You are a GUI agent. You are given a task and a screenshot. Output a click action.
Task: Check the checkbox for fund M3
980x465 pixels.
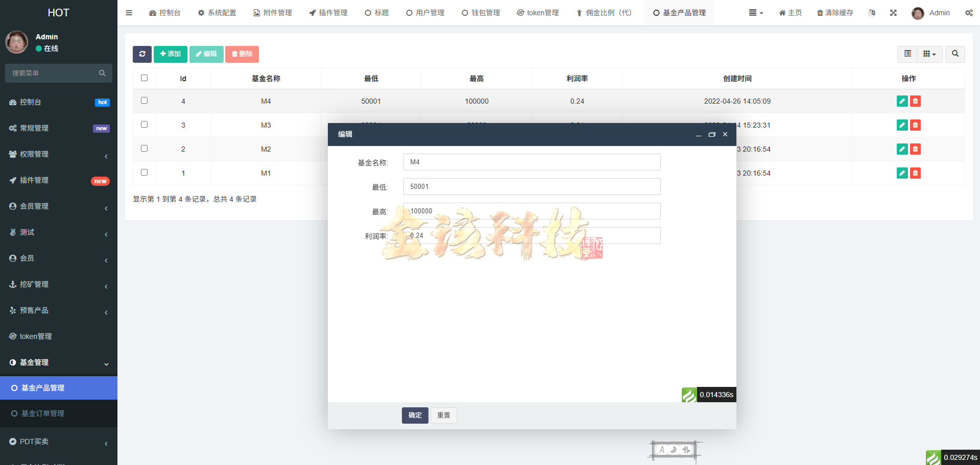click(x=144, y=125)
